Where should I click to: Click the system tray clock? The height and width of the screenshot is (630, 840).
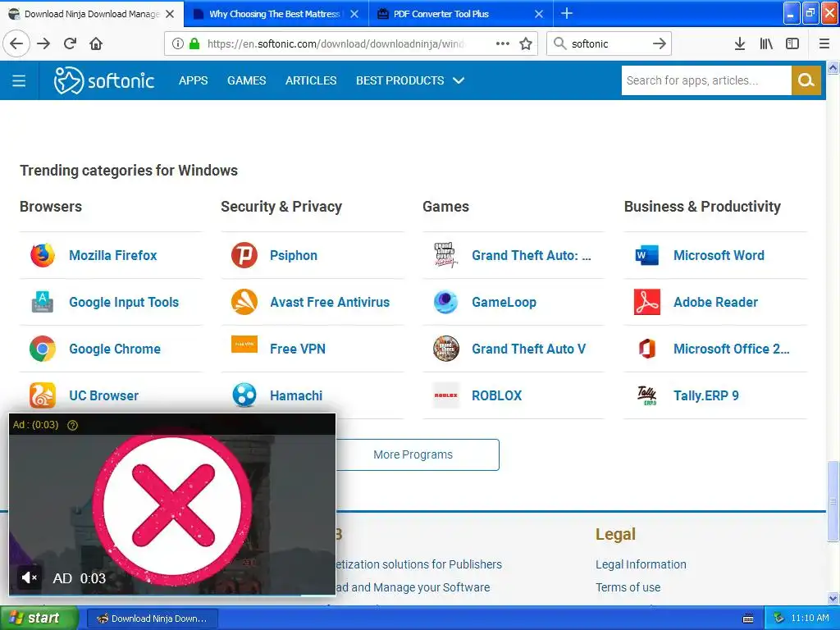click(810, 618)
